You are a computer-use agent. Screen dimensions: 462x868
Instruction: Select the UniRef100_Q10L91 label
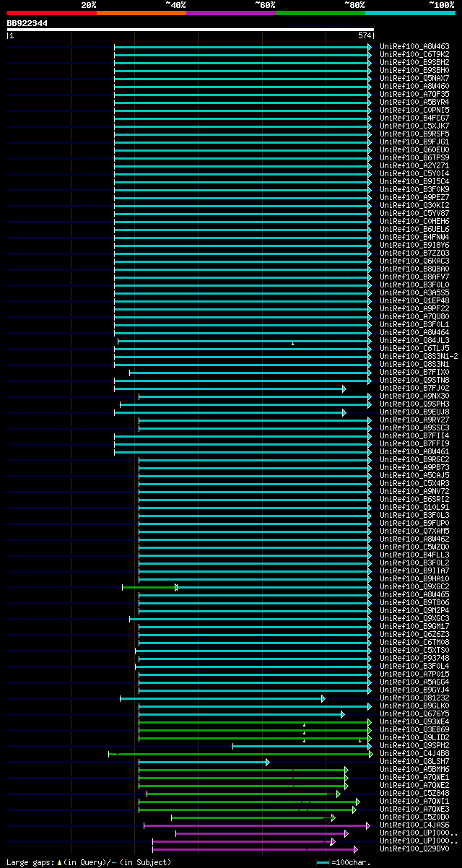tap(414, 507)
